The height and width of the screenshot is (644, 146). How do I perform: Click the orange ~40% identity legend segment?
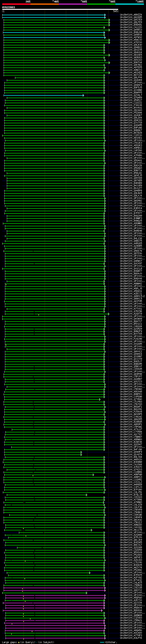click(x=45, y=4)
